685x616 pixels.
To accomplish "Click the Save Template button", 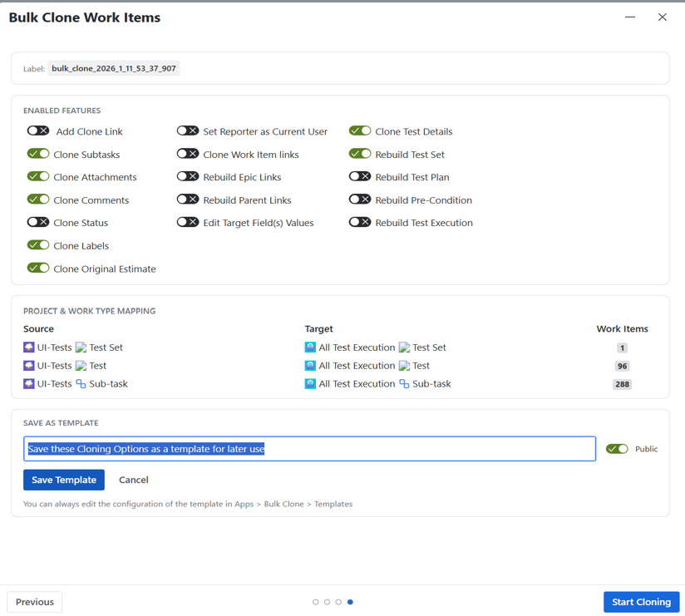I will pyautogui.click(x=64, y=480).
